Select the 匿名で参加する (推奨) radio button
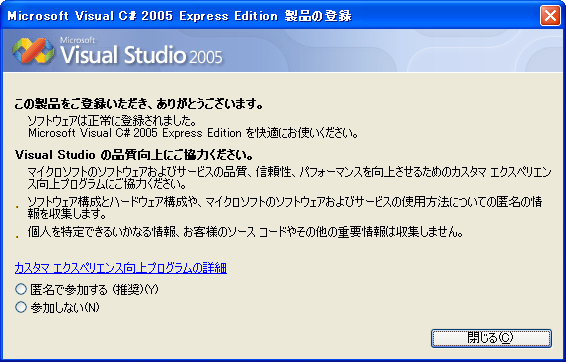 coord(21,289)
